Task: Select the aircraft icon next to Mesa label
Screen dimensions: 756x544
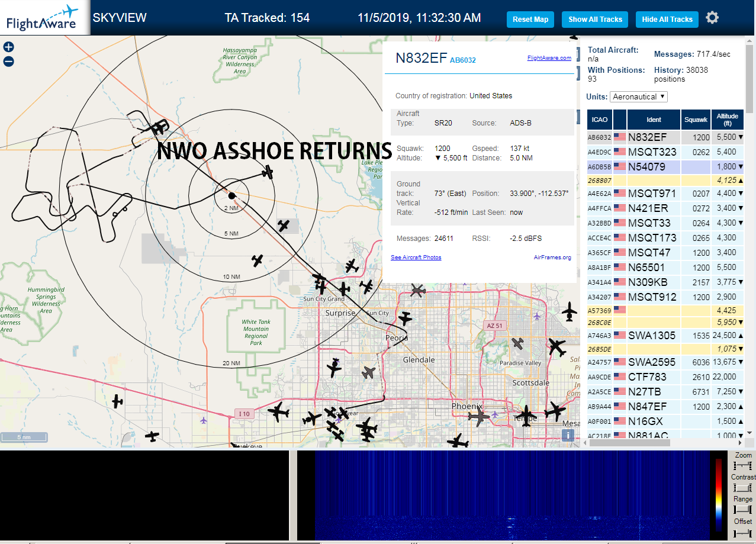Action: (x=555, y=410)
